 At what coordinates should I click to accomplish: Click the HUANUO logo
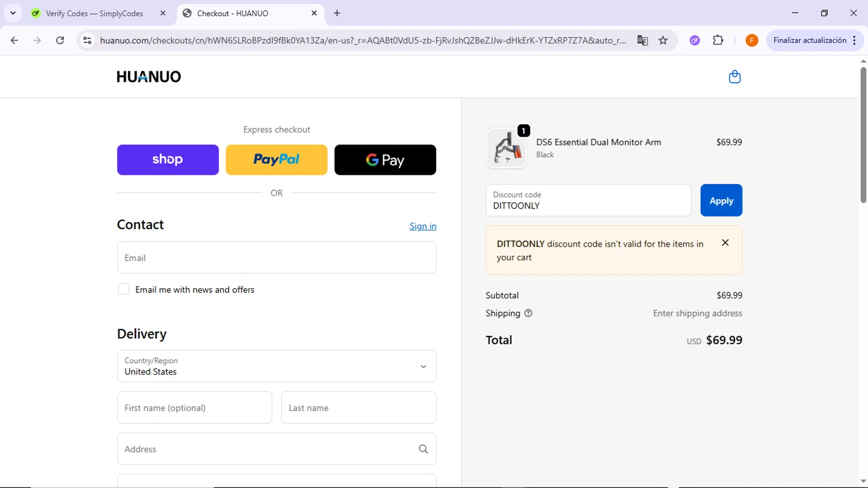coord(149,76)
